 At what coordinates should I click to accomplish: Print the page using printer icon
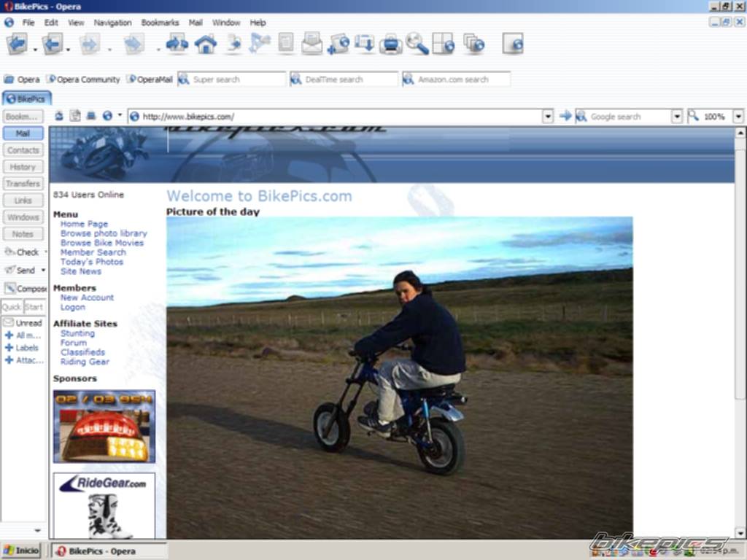[391, 44]
